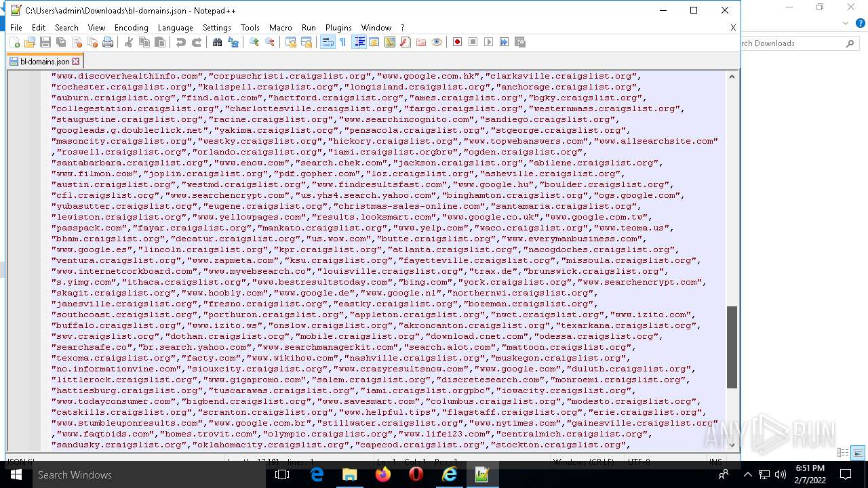Show hidden system tray icons
The height and width of the screenshot is (488, 868).
[x=747, y=475]
